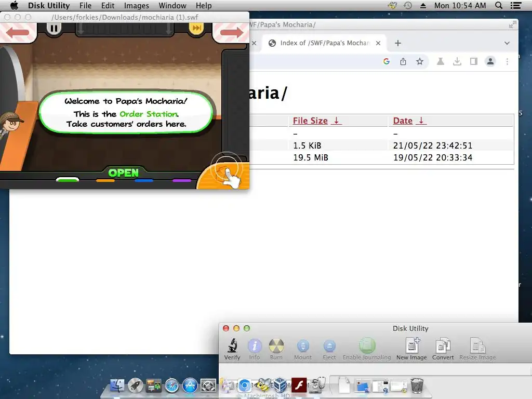This screenshot has height=399, width=532.
Task: Click Convert in Disk Utility toolbar
Action: click(x=443, y=349)
